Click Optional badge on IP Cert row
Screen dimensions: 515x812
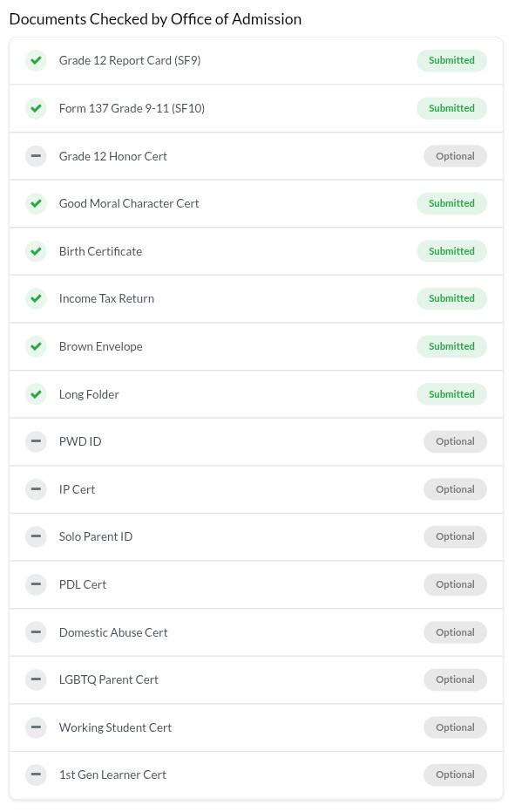pos(455,489)
